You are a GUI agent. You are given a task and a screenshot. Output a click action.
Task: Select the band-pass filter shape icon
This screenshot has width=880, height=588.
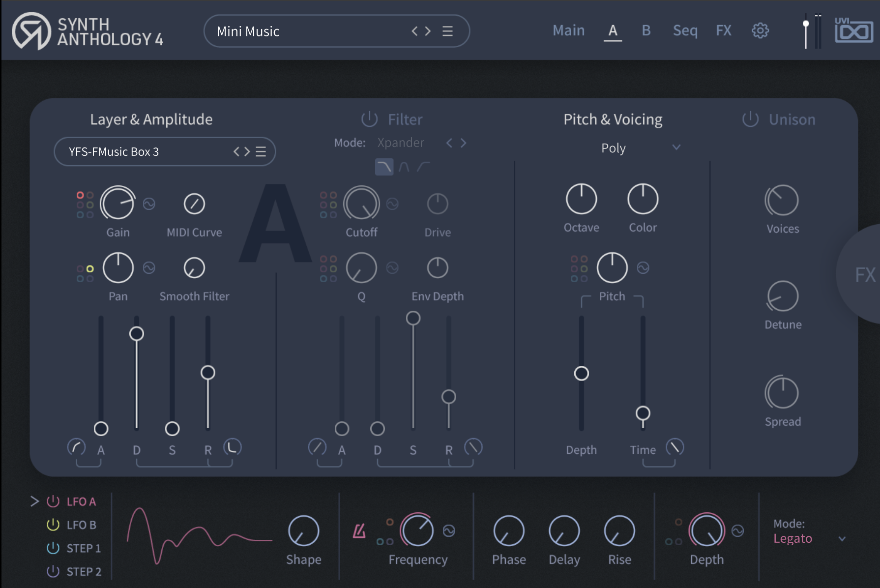[404, 167]
